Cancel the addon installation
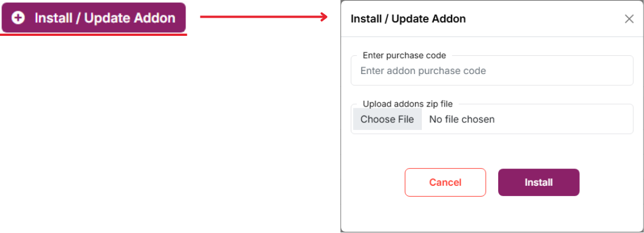 pos(445,182)
